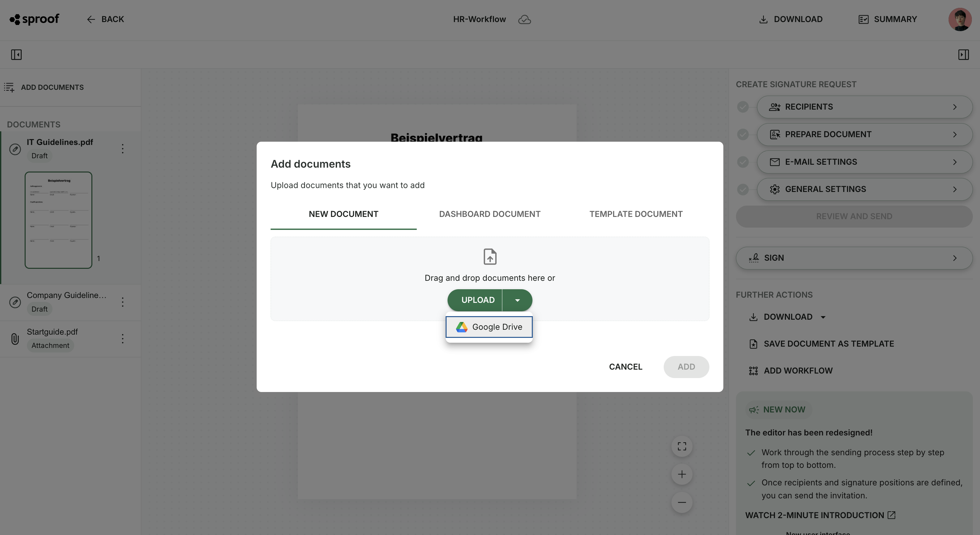Open the WATCH 2-MINUTE INTRODUCTION link
This screenshot has height=535, width=980.
(x=820, y=515)
